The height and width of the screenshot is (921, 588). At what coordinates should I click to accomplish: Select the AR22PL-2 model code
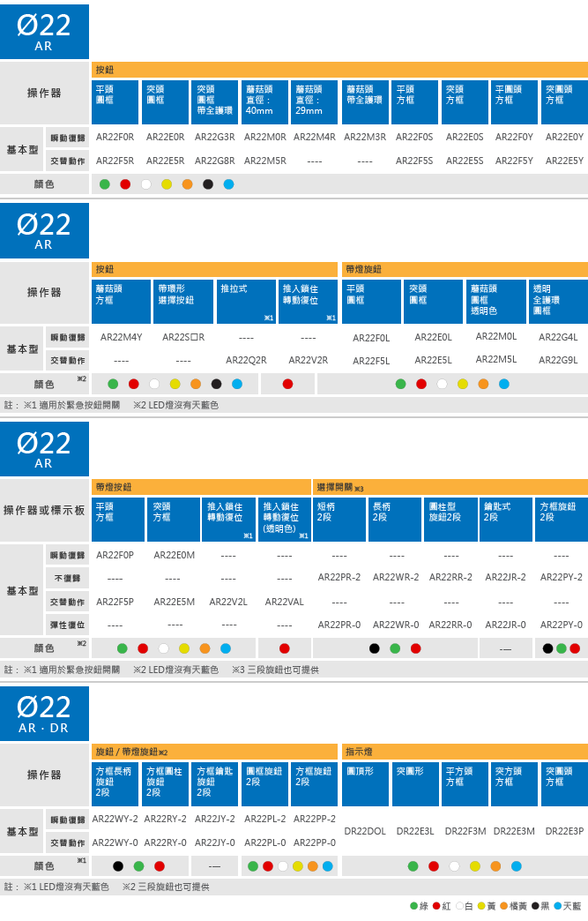(x=265, y=819)
